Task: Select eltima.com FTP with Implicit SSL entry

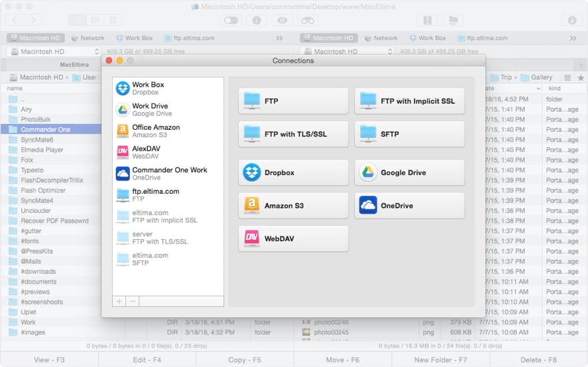Action: [x=168, y=216]
